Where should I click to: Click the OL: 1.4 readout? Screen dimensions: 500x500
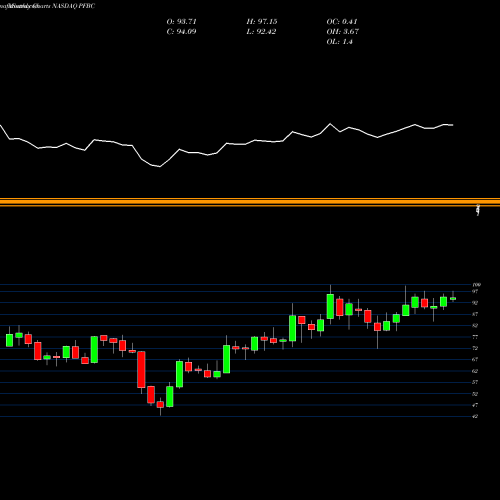(339, 42)
